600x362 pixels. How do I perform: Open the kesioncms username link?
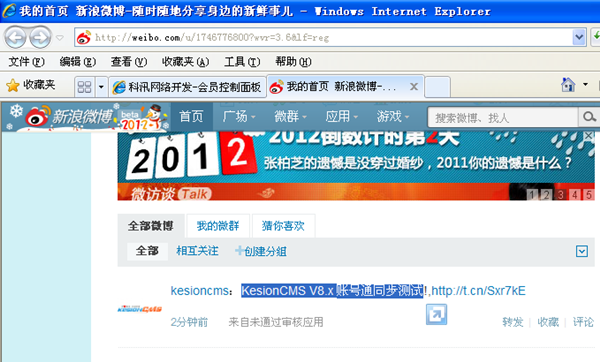[x=200, y=291]
